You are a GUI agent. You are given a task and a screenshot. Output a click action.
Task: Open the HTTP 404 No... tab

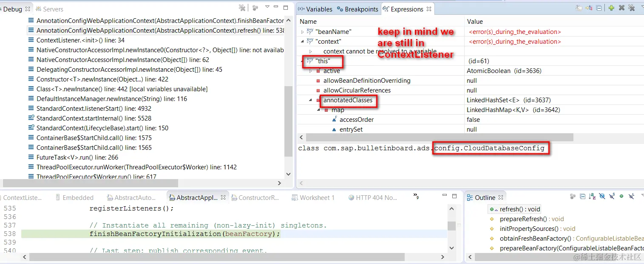[372, 197]
